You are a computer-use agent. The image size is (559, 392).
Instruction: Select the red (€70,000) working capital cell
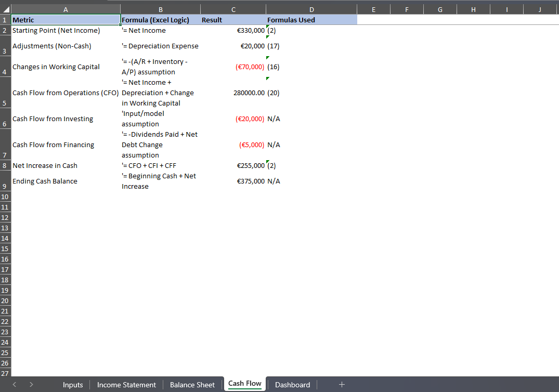[x=233, y=67]
